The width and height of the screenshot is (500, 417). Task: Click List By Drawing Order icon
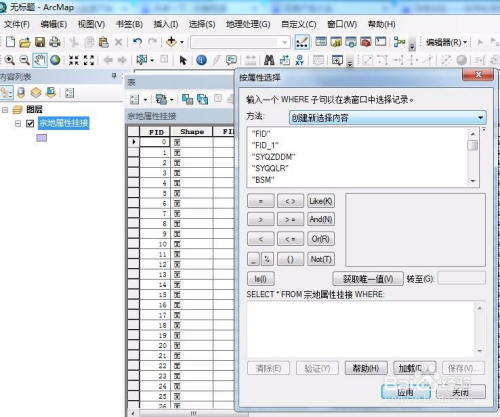(x=6, y=93)
